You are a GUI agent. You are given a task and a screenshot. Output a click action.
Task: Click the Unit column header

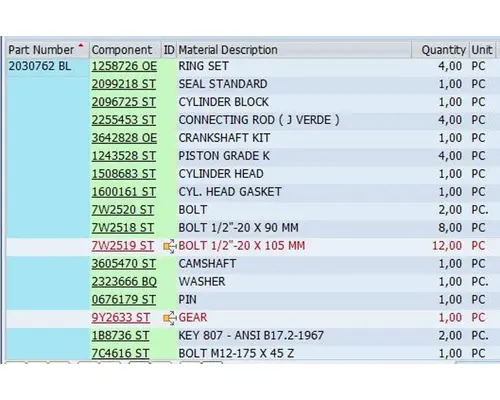[482, 50]
